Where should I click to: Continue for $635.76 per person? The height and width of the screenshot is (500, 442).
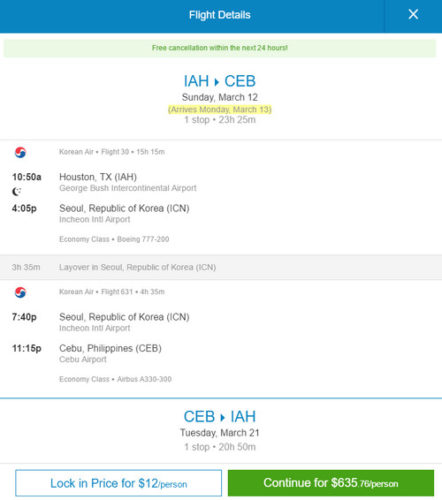click(331, 483)
